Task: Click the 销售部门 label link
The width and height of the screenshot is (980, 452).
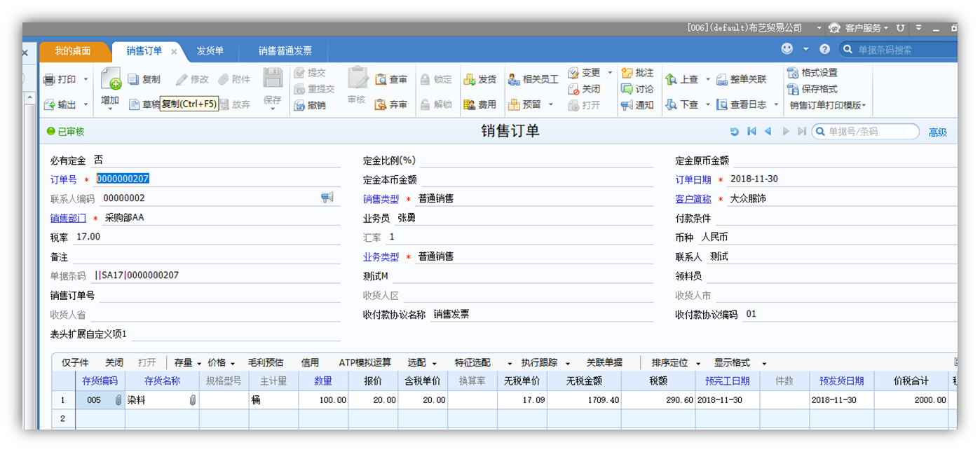Action: tap(68, 218)
